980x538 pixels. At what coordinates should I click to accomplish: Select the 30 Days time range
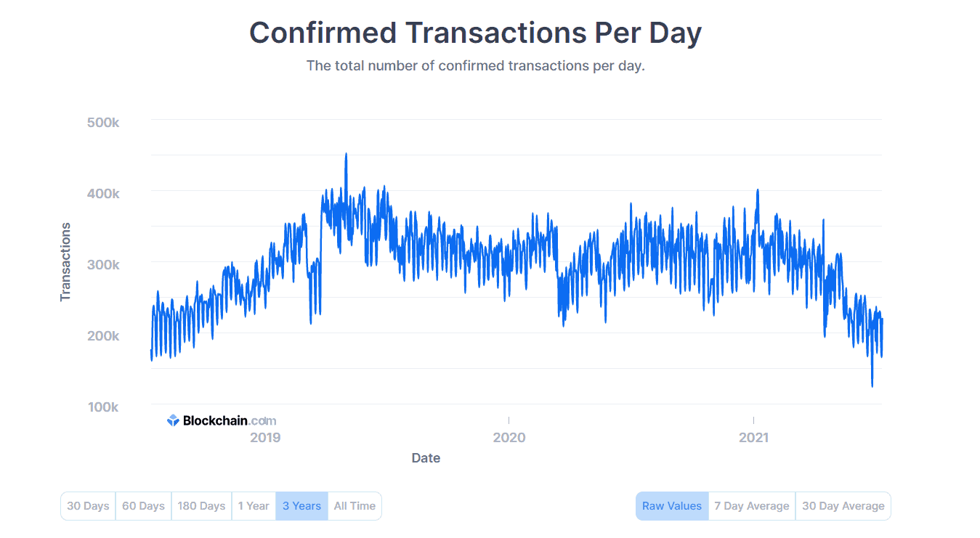click(x=88, y=505)
